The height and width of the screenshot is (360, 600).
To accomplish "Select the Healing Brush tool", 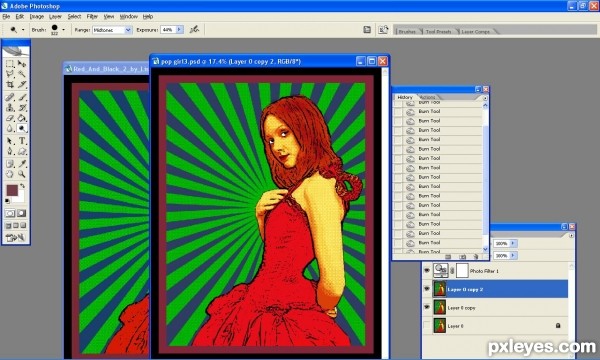I will click(10, 97).
